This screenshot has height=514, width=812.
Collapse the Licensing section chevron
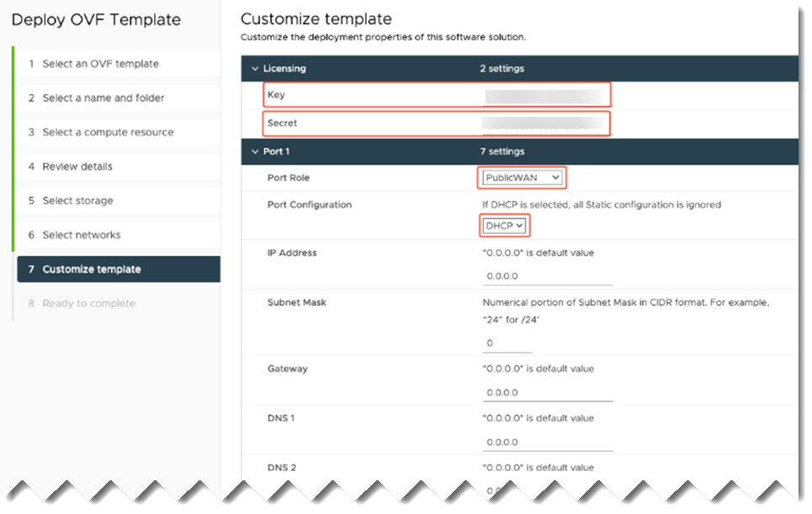point(255,69)
